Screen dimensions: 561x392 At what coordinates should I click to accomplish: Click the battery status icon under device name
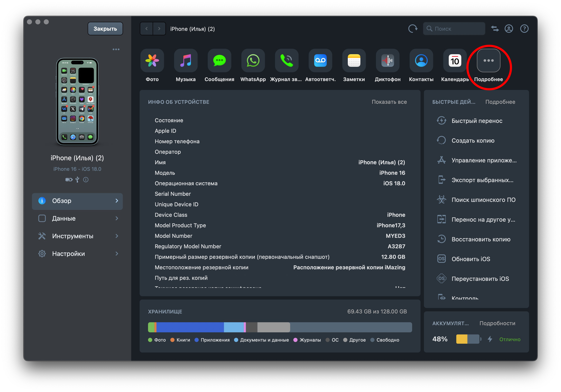(x=69, y=180)
